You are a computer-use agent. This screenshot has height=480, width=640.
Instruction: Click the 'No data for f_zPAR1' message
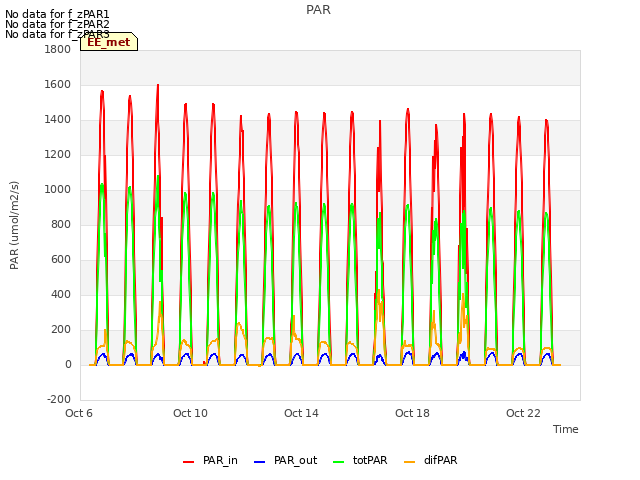pyautogui.click(x=57, y=15)
